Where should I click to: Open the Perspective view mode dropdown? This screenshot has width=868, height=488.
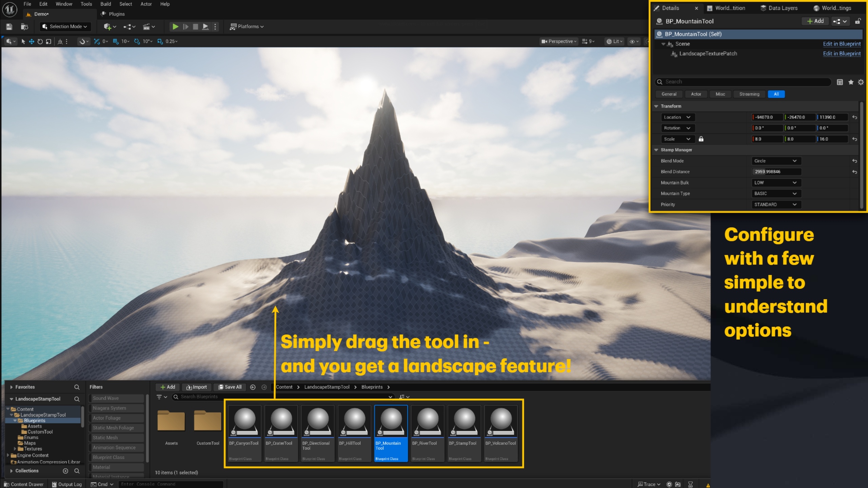tap(559, 41)
